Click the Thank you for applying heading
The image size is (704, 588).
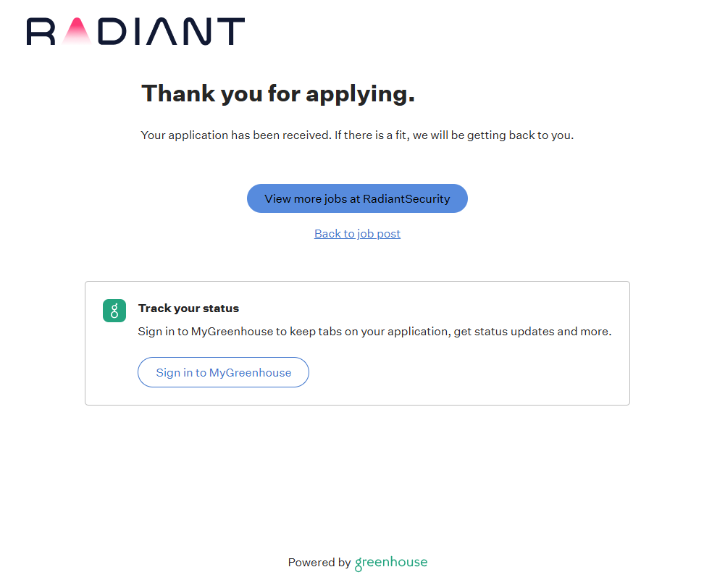[278, 93]
